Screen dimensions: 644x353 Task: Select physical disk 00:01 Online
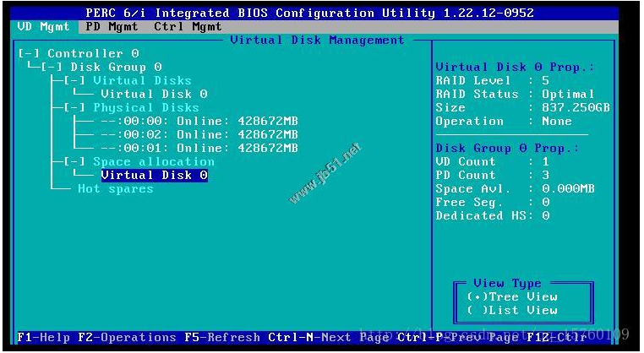coord(199,149)
